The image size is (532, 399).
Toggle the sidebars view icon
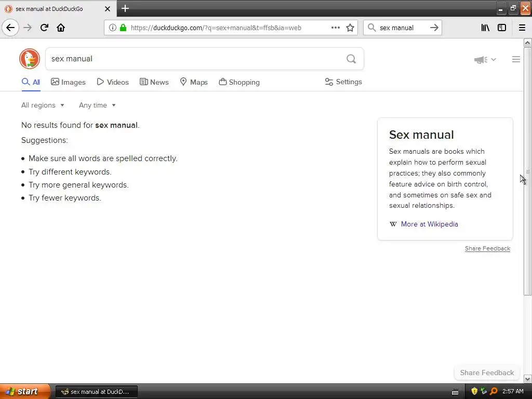click(x=502, y=28)
